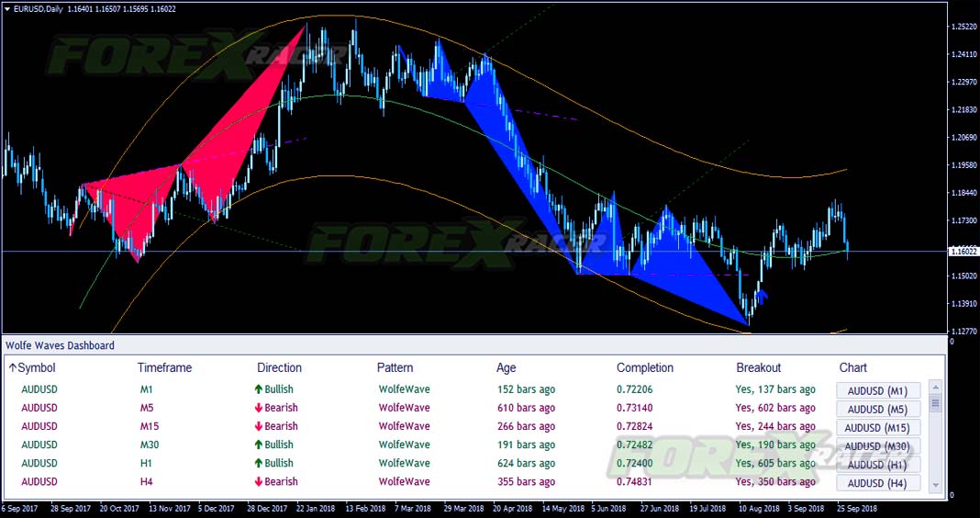Click completion value 0.72400
Screen dimensions: 980x518
(x=634, y=463)
